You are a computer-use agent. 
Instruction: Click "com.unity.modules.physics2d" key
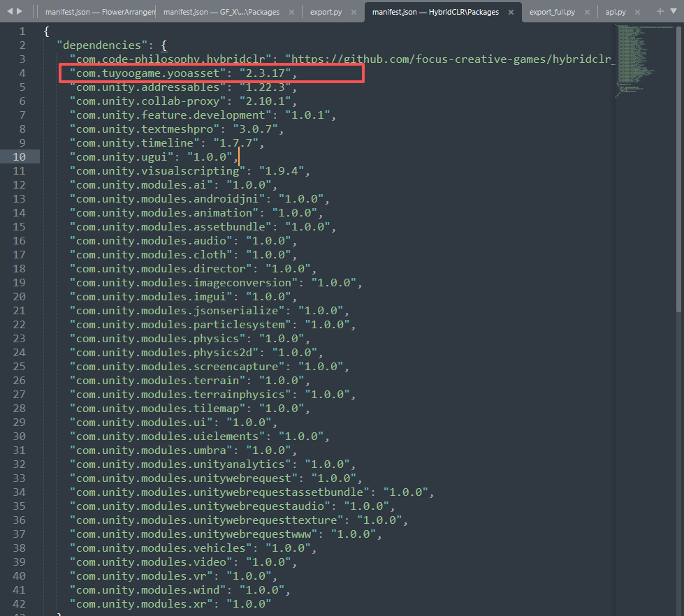tap(164, 352)
